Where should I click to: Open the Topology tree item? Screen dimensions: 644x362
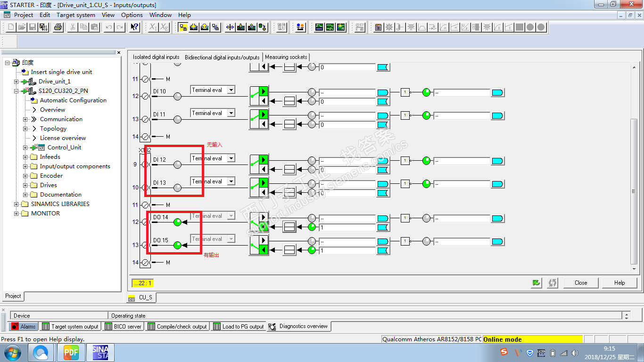click(53, 129)
